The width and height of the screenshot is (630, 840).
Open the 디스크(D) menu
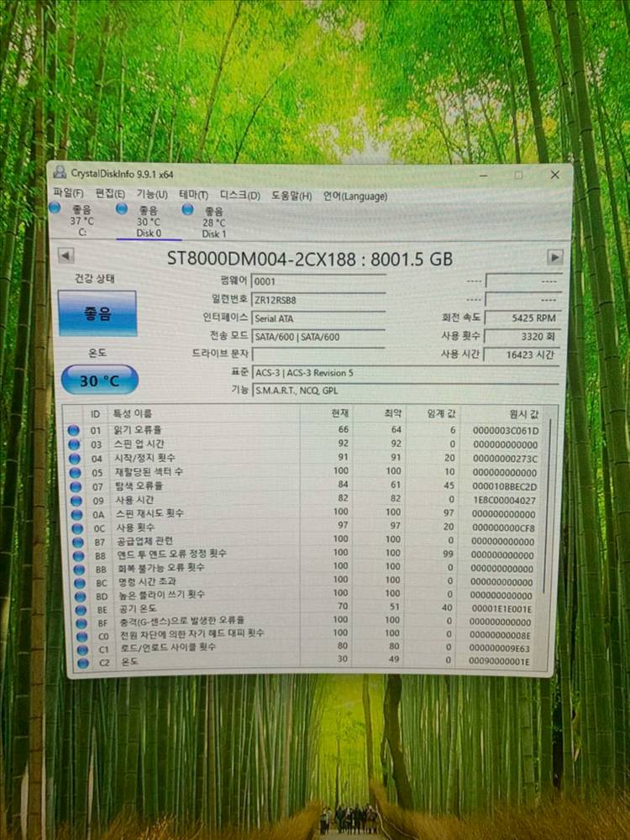(x=240, y=196)
